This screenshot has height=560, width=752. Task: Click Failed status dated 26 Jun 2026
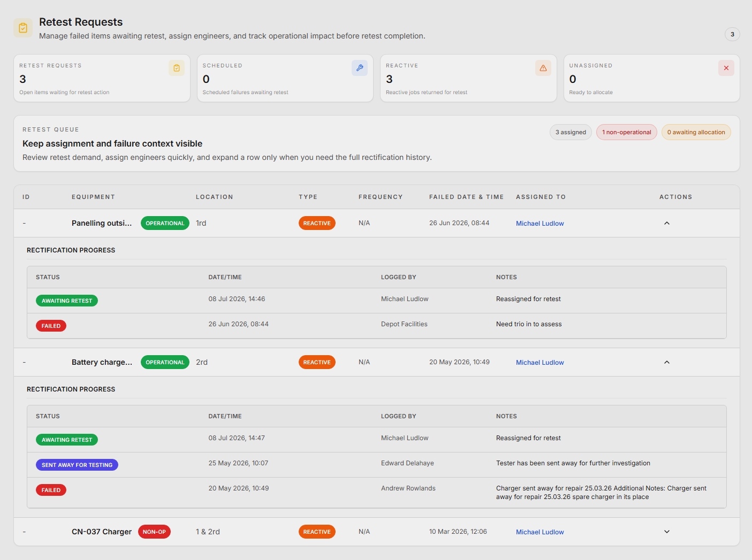pos(51,326)
